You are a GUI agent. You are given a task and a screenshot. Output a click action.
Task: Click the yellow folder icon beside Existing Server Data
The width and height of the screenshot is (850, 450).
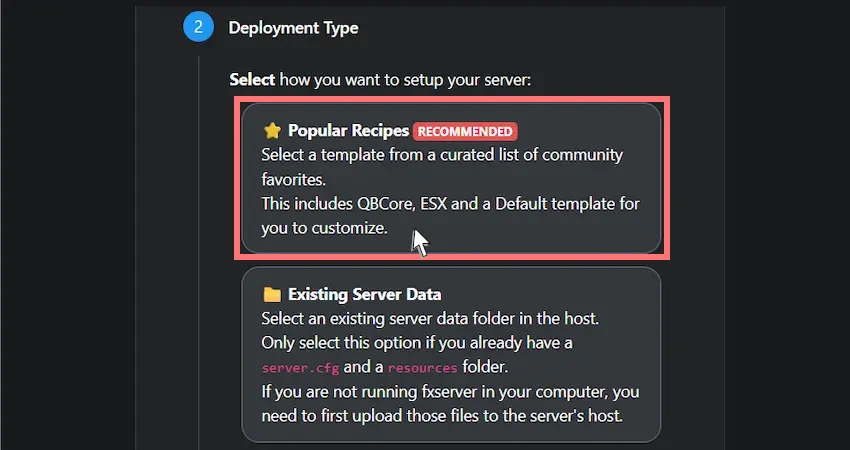(272, 294)
